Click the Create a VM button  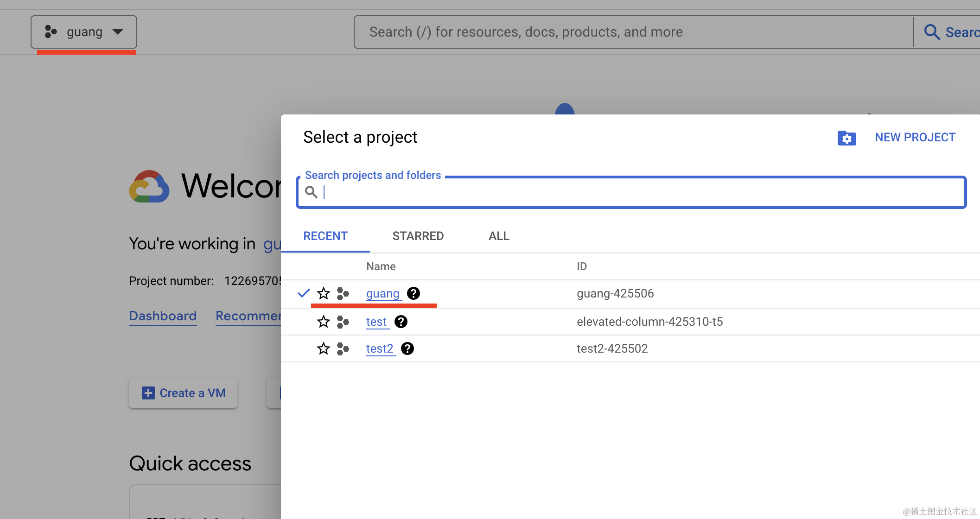pos(183,393)
